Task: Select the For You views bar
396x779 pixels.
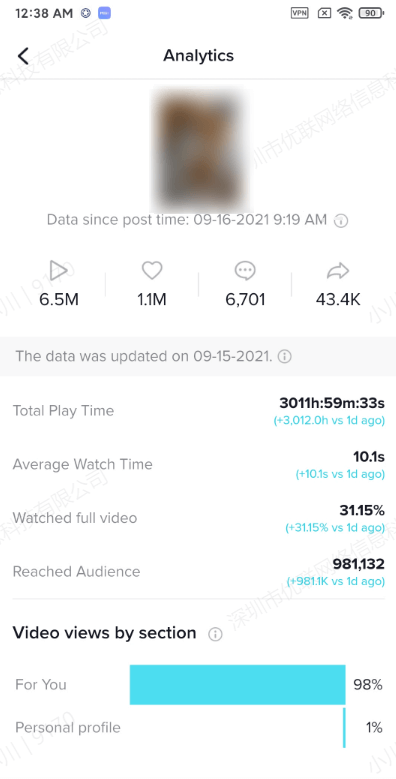Action: (238, 685)
